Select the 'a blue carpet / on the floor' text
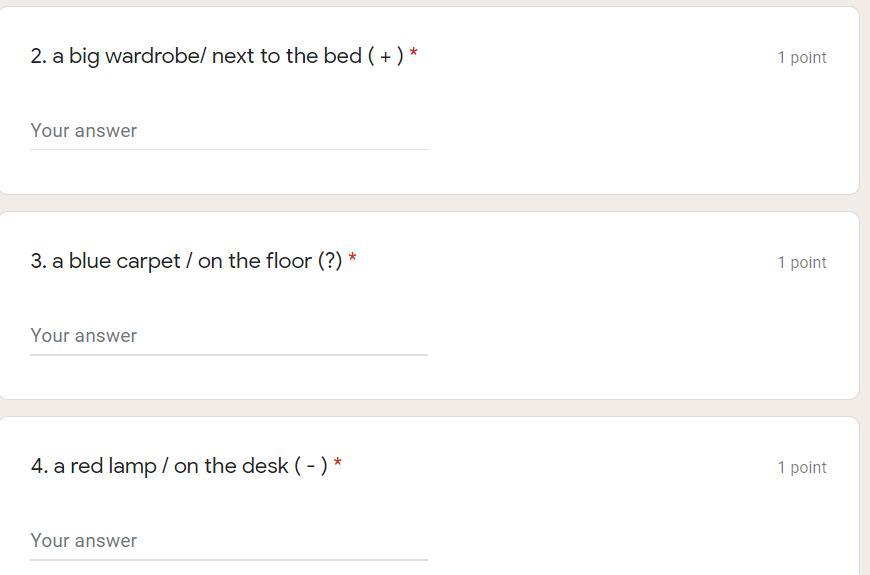The height and width of the screenshot is (575, 870). tap(182, 261)
